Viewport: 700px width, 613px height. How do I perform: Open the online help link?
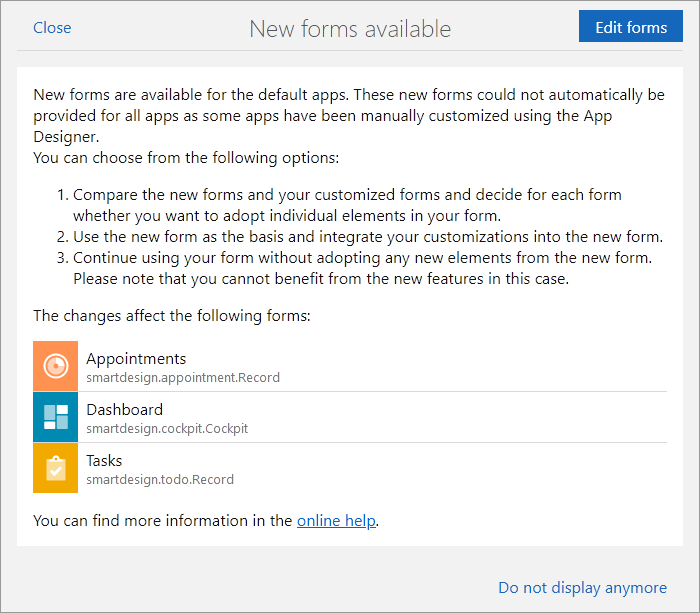click(x=336, y=521)
